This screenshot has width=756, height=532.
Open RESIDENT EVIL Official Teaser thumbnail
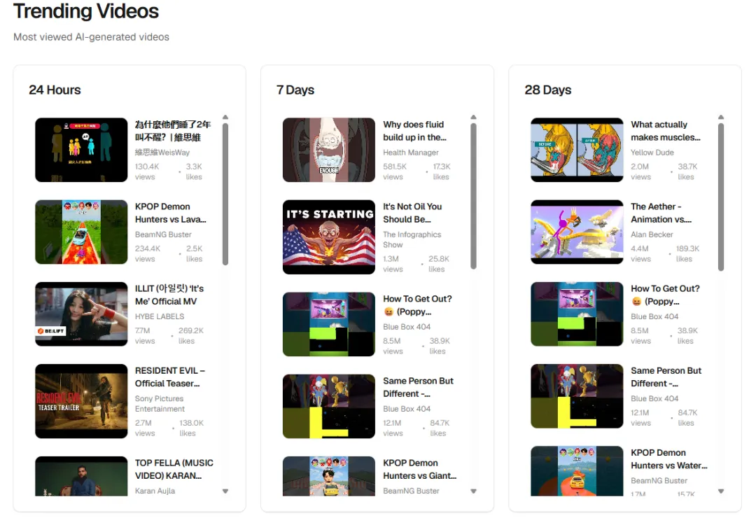click(81, 401)
